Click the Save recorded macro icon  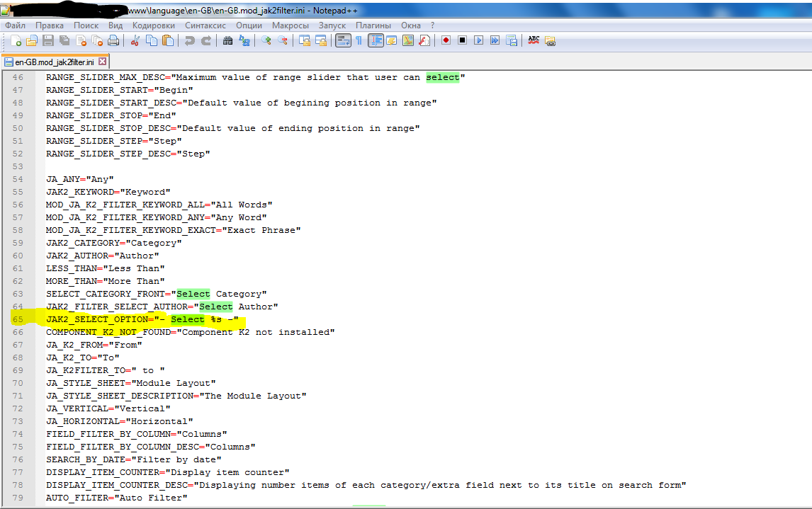pyautogui.click(x=512, y=40)
